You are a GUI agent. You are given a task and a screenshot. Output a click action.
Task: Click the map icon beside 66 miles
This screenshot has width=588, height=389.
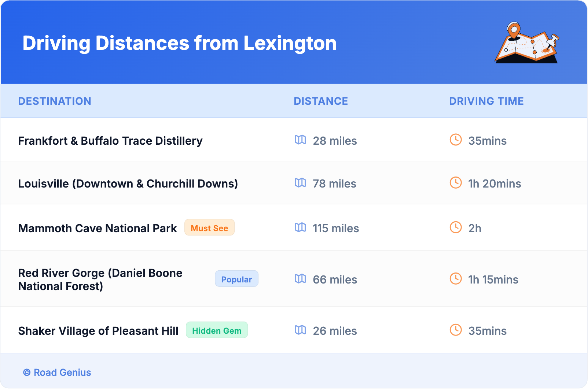click(x=300, y=279)
